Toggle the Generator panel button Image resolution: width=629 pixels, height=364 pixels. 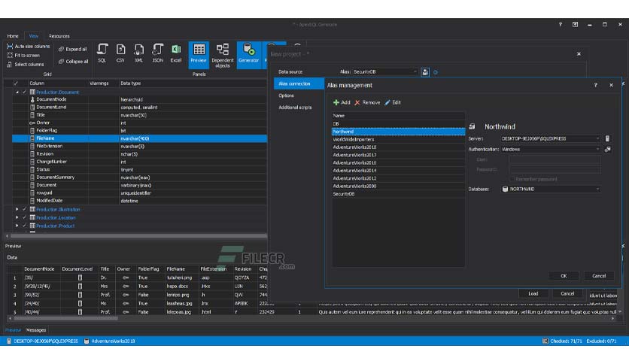(249, 55)
